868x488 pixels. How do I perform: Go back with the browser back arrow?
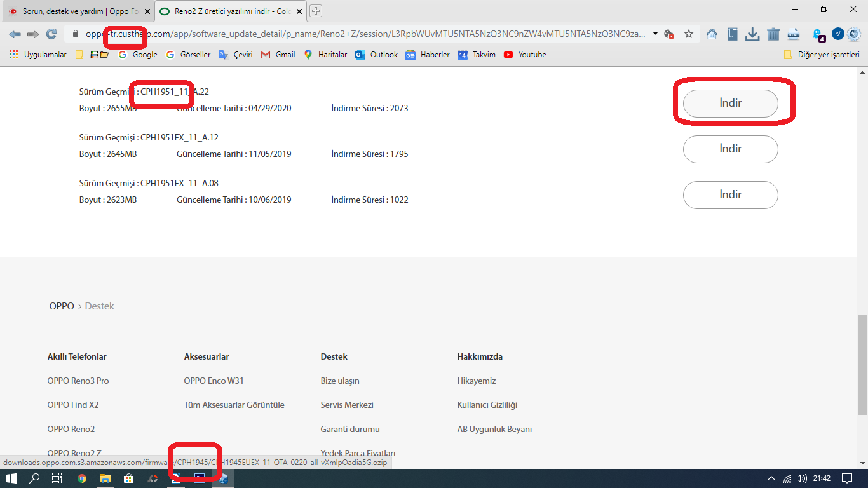click(x=15, y=34)
